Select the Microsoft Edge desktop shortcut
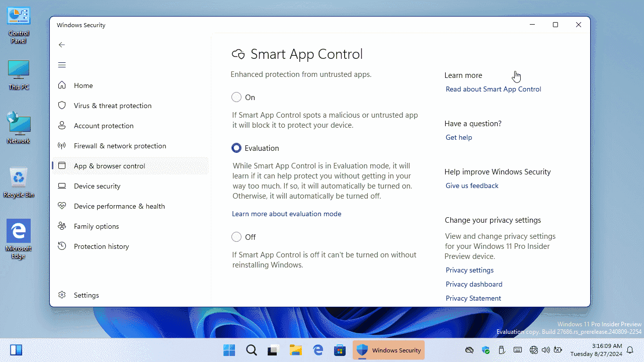Viewport: 644px width, 362px height. pos(19,239)
